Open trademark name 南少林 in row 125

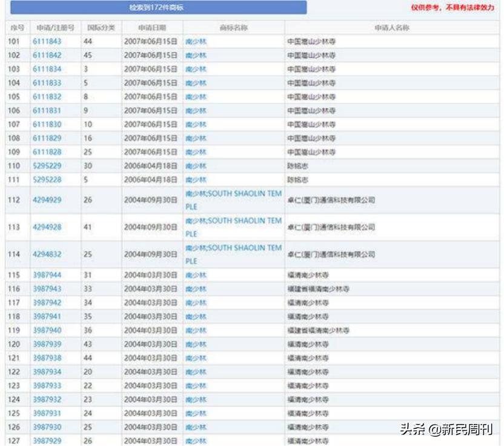pyautogui.click(x=196, y=413)
